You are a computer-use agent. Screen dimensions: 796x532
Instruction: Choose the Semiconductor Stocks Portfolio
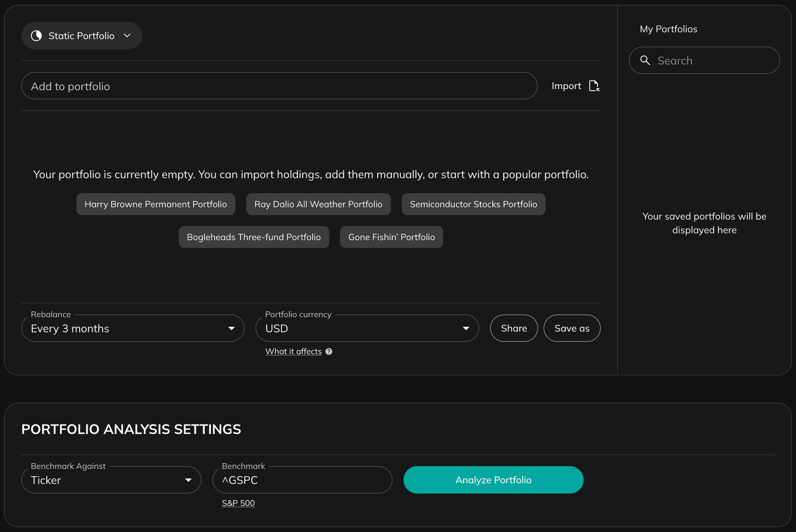point(473,204)
